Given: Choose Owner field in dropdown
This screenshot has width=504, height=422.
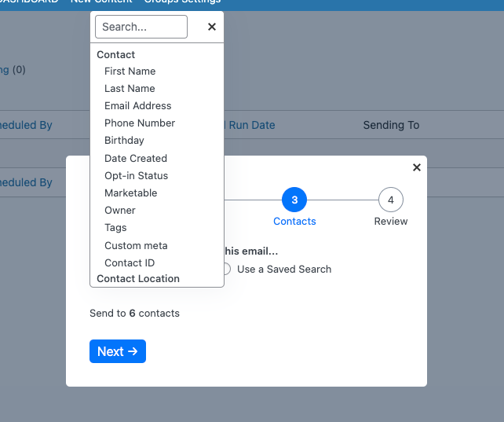Looking at the screenshot, I should (x=120, y=211).
